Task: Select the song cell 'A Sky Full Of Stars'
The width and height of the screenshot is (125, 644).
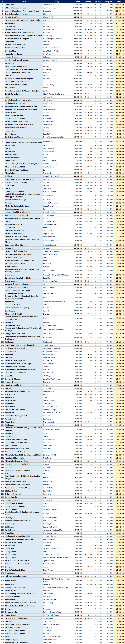Action: point(57,518)
